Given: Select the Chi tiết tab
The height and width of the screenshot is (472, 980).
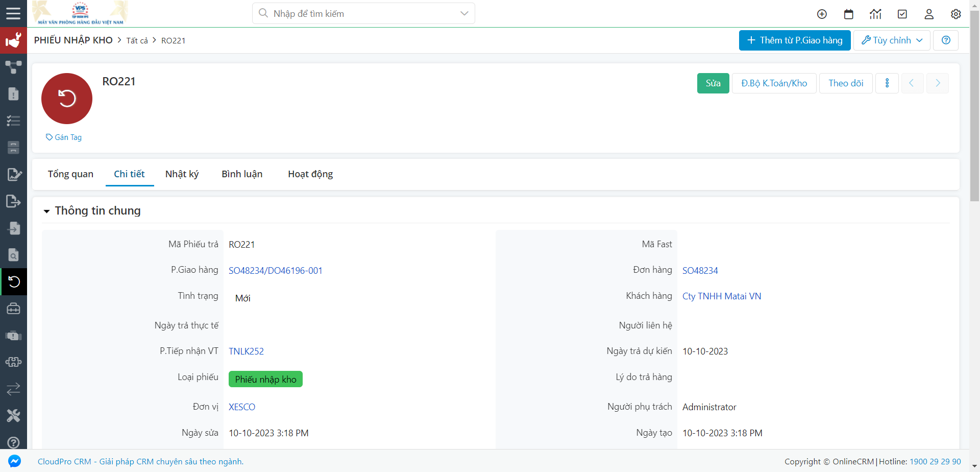Looking at the screenshot, I should (129, 174).
